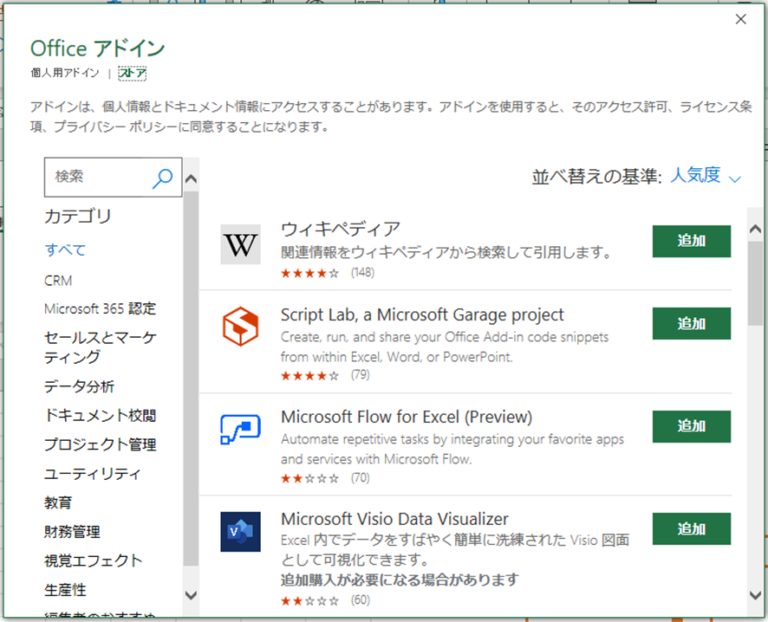The height and width of the screenshot is (622, 768).
Task: Select the ユーティリティ category
Action: (93, 474)
